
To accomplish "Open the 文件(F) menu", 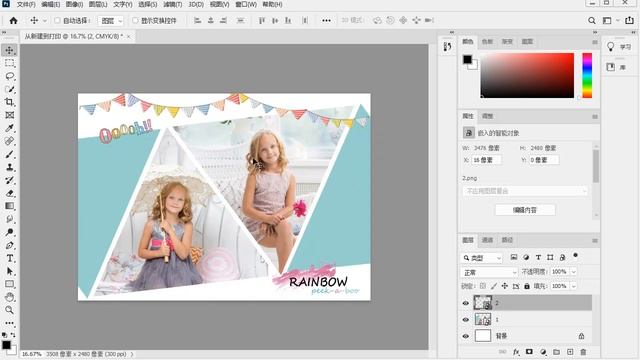I will point(25,4).
